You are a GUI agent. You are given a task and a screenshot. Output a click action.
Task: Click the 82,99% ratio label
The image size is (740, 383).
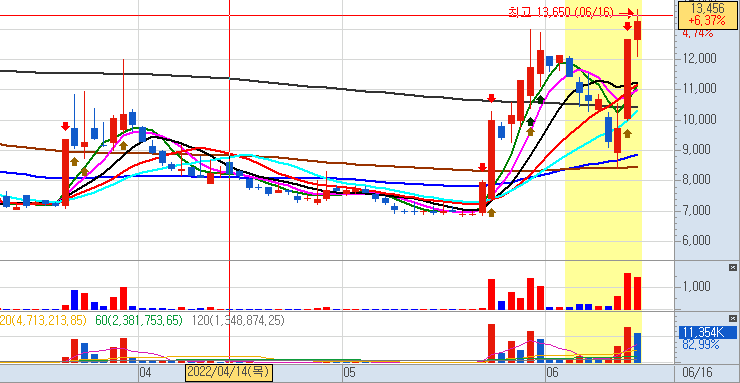tap(700, 345)
